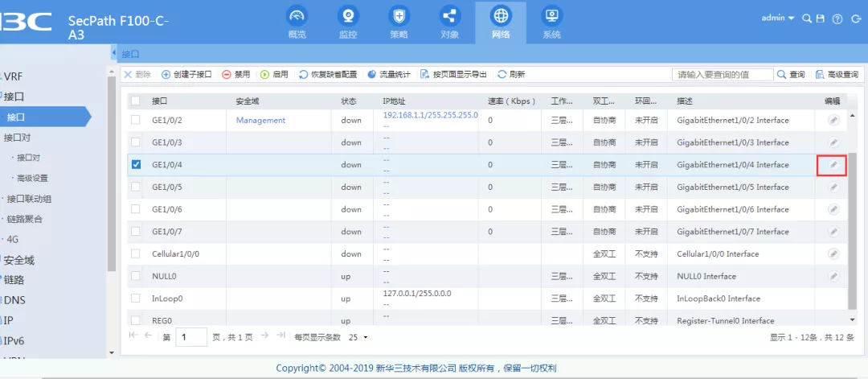Viewport: 868px width, 379px height.
Task: Check the GE1/0/7 row checkbox
Action: click(136, 231)
